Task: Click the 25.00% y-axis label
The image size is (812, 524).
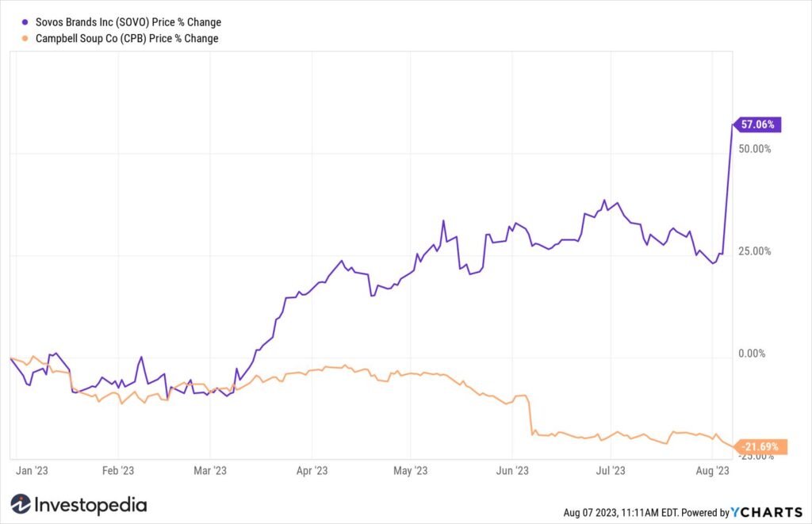Action: click(755, 251)
